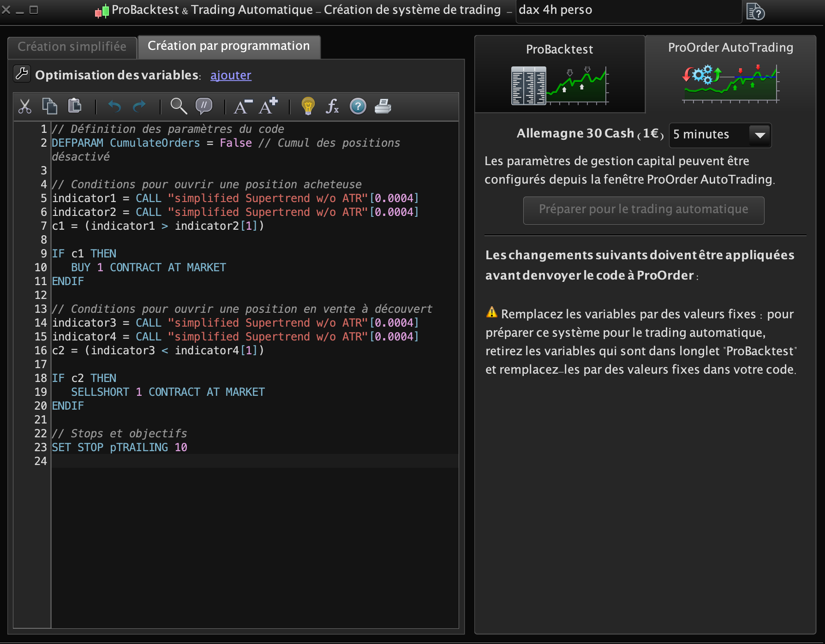Click the system name field 'dax 4h perso'

[628, 10]
